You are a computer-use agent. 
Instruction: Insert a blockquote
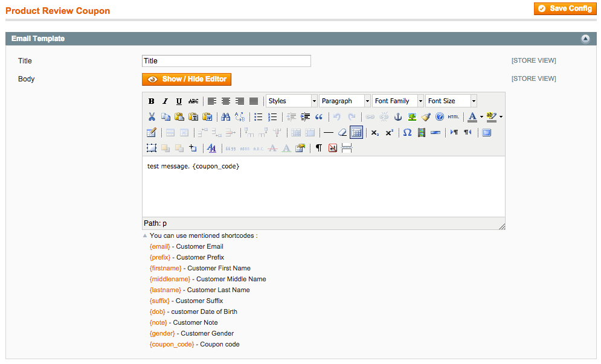pos(319,117)
